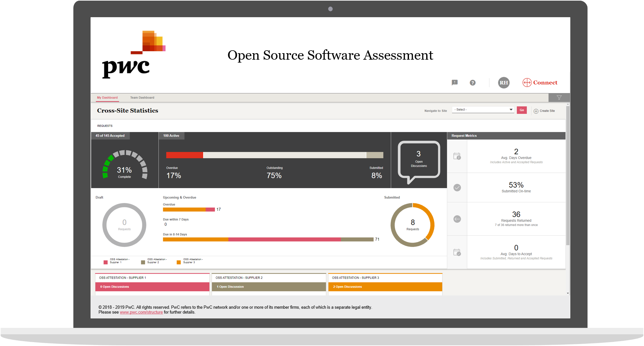Viewport: 644px width, 346px height.
Task: Open the www.pwc.com/structure link
Action: pos(141,312)
